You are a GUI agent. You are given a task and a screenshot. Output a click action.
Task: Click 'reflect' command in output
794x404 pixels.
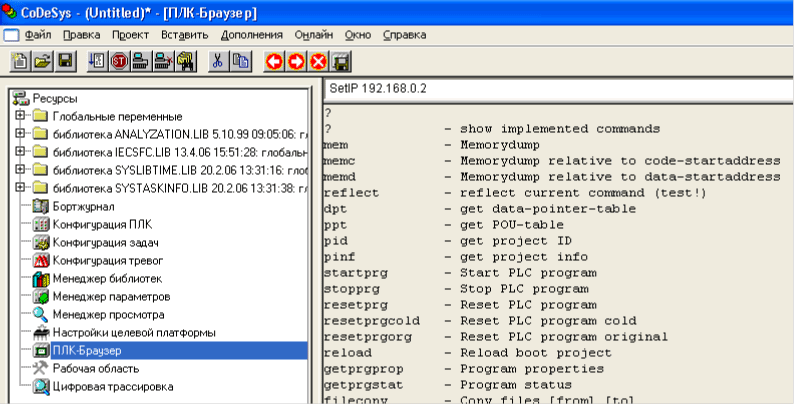(x=351, y=193)
